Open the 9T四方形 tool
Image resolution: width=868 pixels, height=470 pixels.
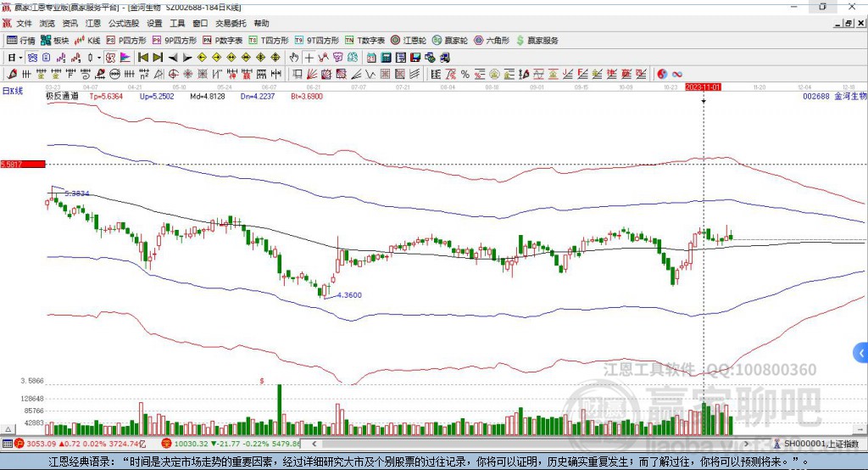317,41
